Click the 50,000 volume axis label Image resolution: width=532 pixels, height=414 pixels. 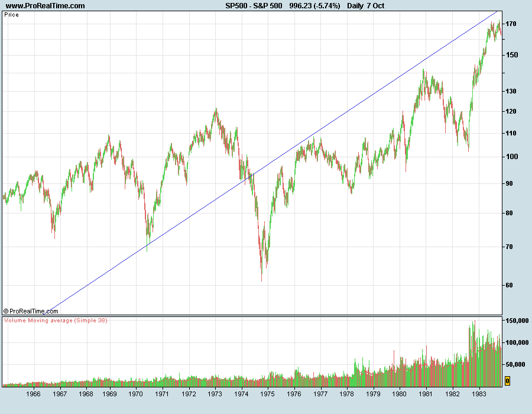pyautogui.click(x=515, y=364)
